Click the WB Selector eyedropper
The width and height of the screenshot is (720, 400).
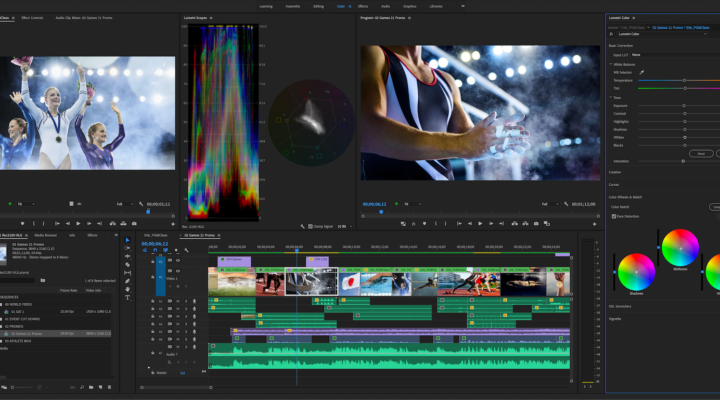641,72
